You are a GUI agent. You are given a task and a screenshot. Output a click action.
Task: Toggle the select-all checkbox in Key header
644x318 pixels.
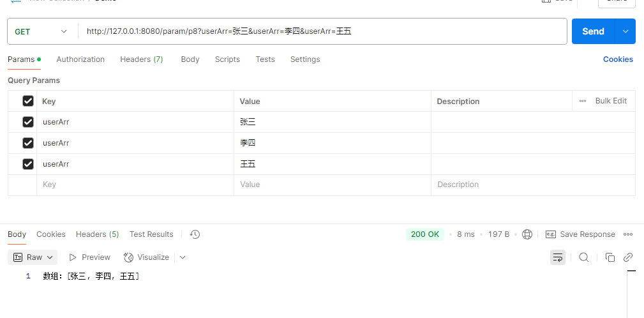click(28, 101)
